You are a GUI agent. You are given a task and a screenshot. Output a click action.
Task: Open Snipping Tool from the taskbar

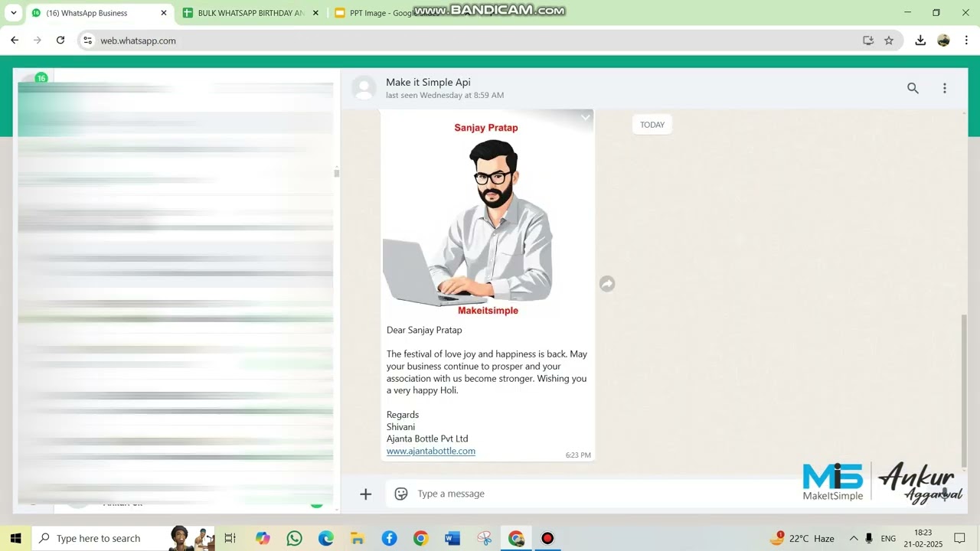(484, 538)
